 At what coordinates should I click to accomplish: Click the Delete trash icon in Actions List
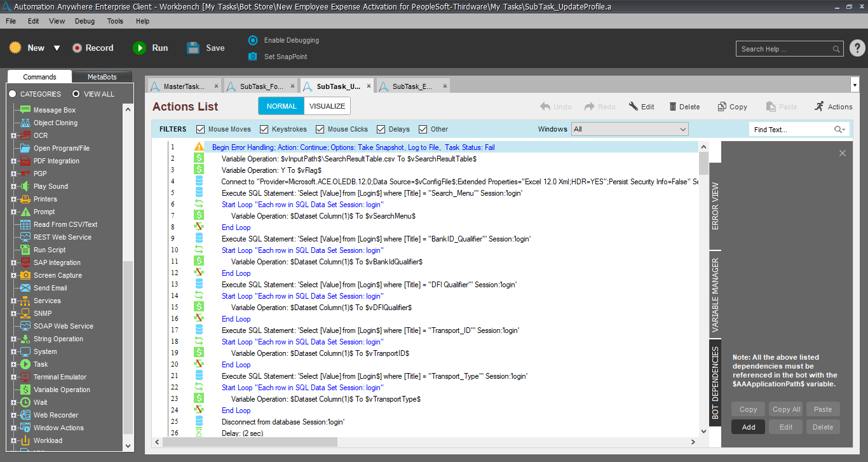tap(670, 107)
